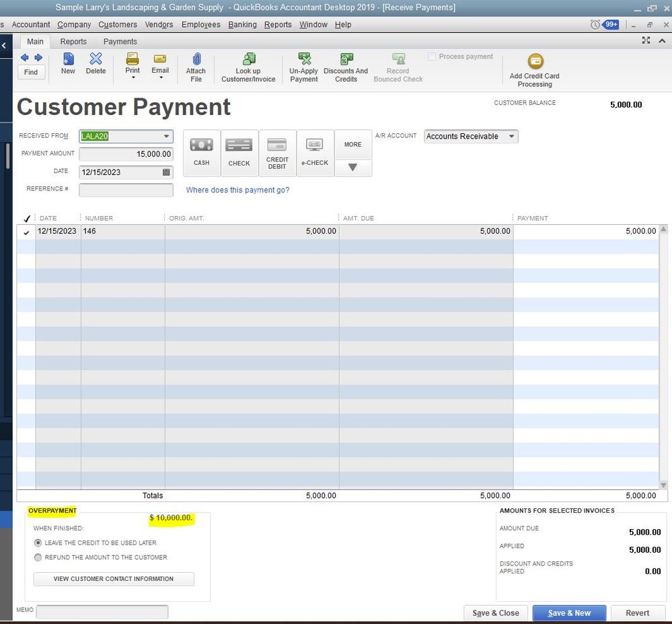Viewport: 672px width, 624px height.
Task: Select Leave the credit to be used later
Action: pyautogui.click(x=38, y=543)
